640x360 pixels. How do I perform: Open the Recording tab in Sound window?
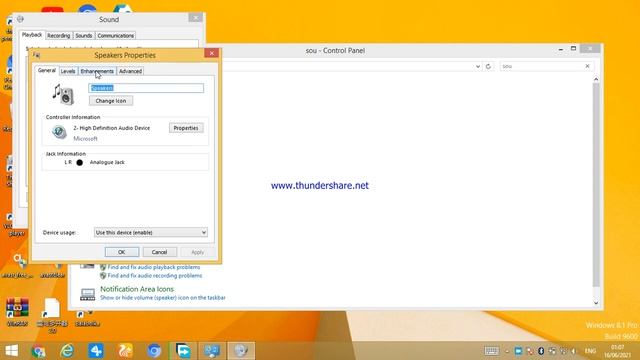point(58,36)
